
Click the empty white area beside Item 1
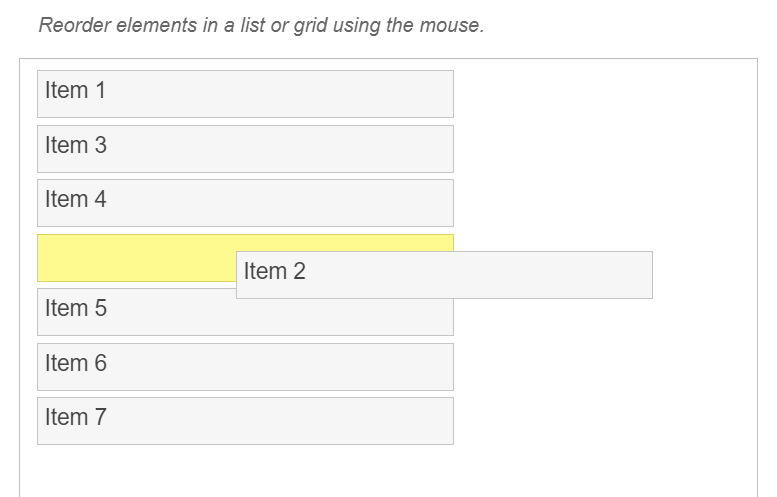pos(600,94)
